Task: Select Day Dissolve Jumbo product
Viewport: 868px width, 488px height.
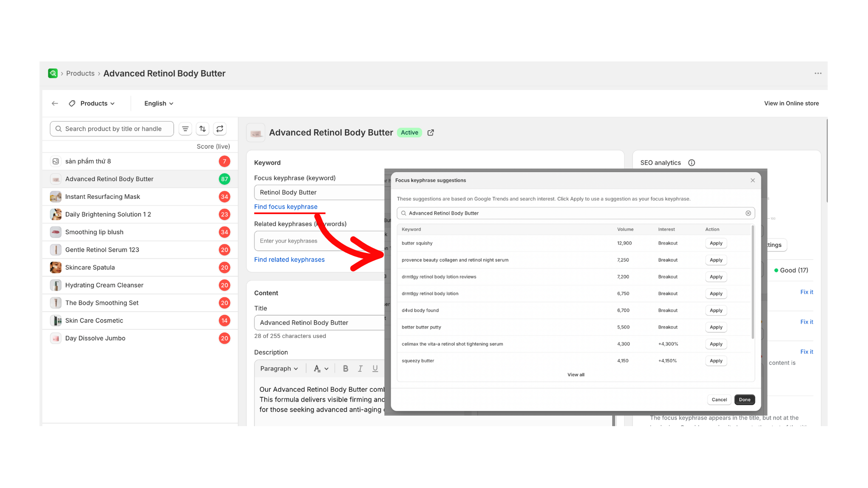Action: (x=140, y=338)
